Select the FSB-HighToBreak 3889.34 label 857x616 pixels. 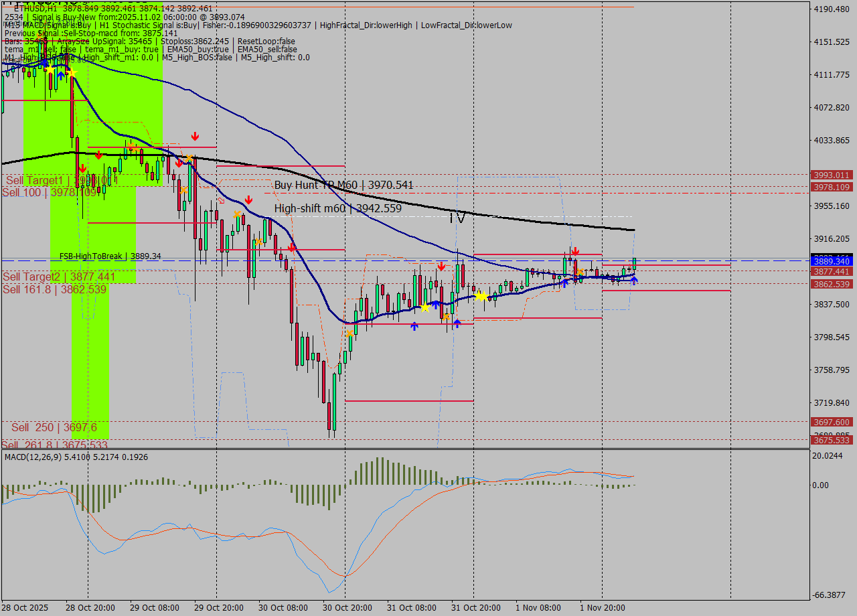coord(110,256)
